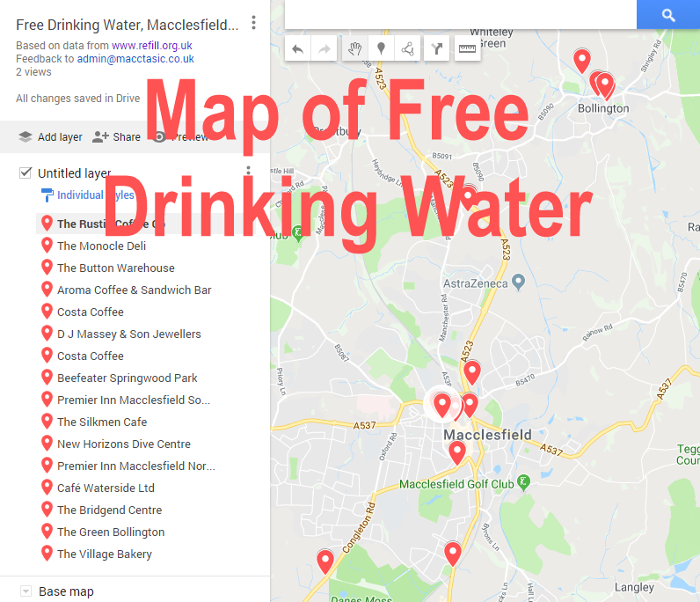Click Share button

[x=116, y=136]
